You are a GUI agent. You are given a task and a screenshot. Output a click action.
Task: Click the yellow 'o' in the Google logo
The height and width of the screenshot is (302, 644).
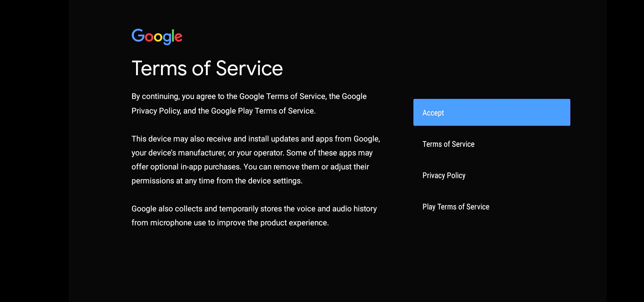tap(158, 37)
